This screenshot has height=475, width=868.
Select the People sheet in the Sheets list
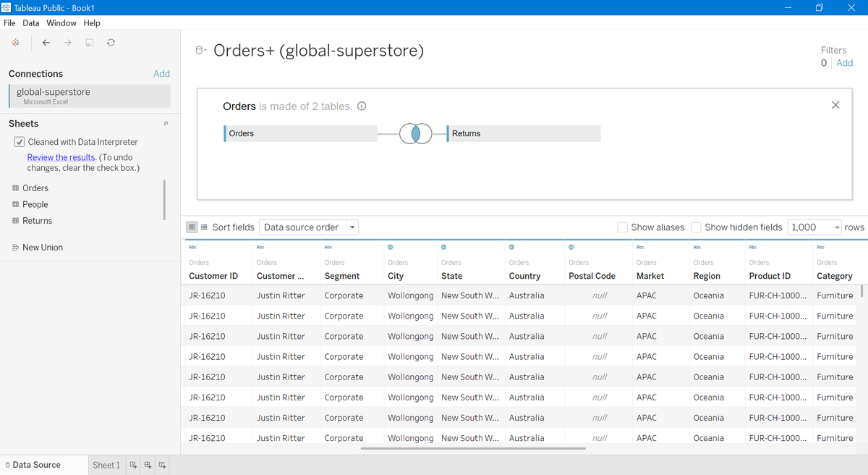point(35,204)
